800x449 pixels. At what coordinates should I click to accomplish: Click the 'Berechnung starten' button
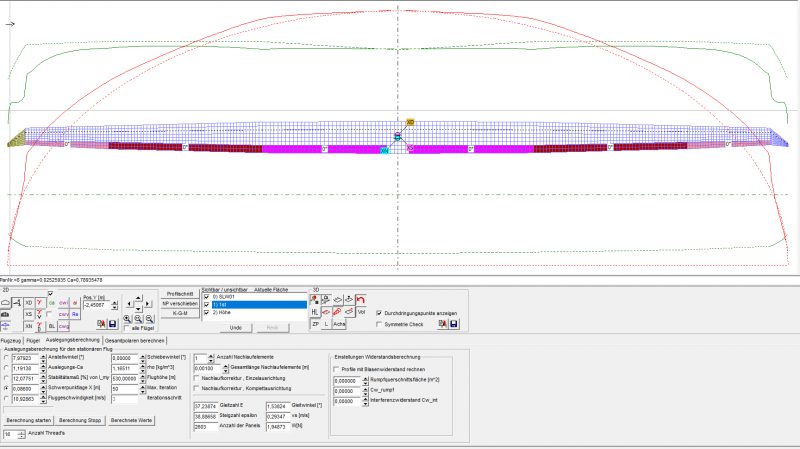pos(28,420)
